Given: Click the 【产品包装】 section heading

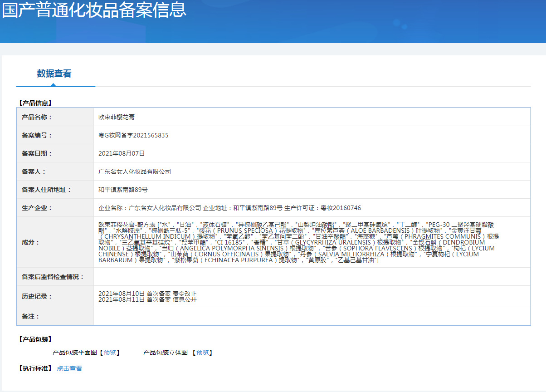Looking at the screenshot, I should 35,339.
